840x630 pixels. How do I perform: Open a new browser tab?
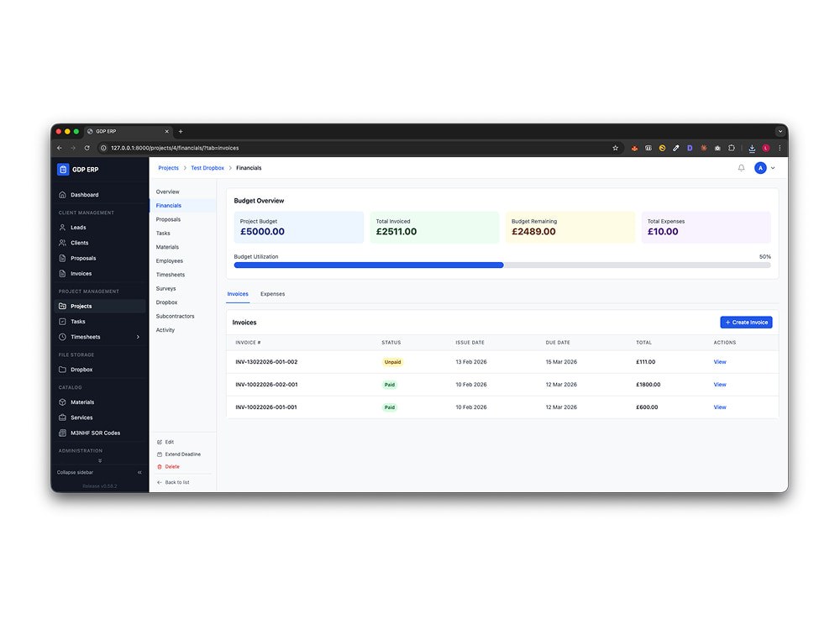pyautogui.click(x=181, y=132)
